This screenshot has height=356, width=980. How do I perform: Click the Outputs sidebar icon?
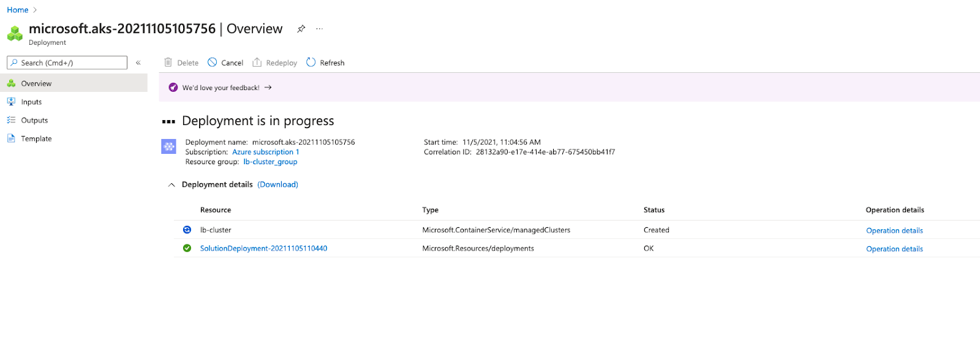tap(11, 120)
